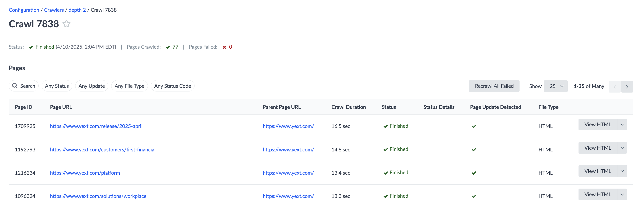This screenshot has width=644, height=209.
Task: Click the Pages section heading
Action: coord(17,68)
